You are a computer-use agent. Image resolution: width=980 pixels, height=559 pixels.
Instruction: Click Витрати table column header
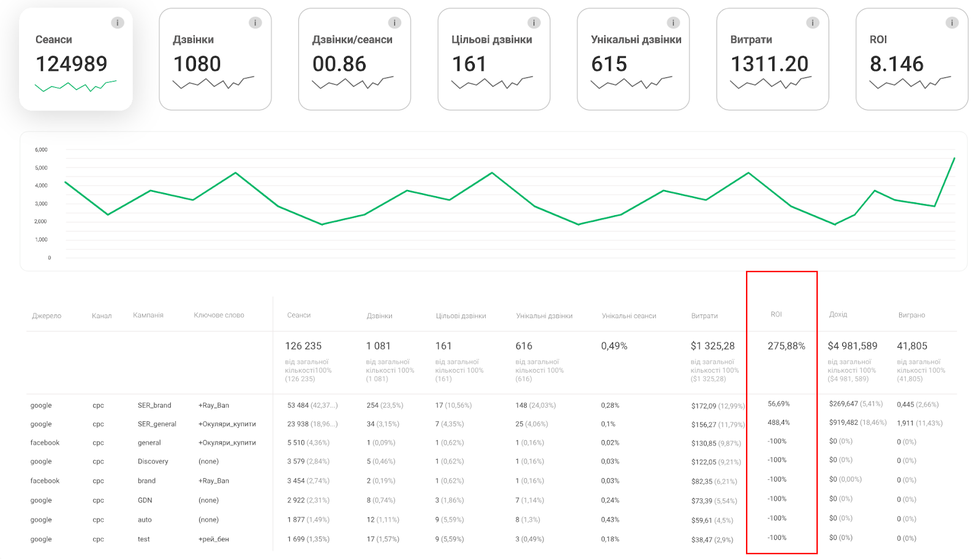point(704,316)
